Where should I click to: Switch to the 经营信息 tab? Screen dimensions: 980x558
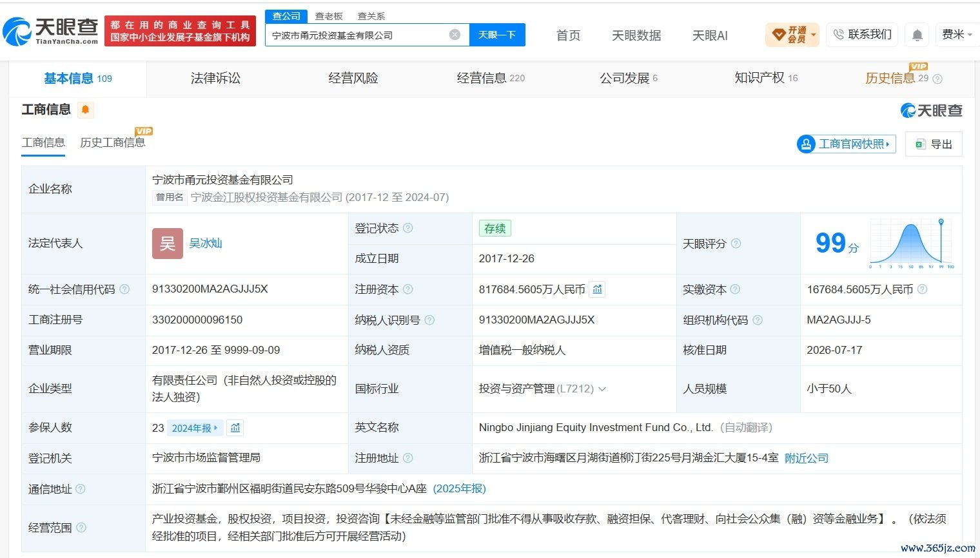491,79
